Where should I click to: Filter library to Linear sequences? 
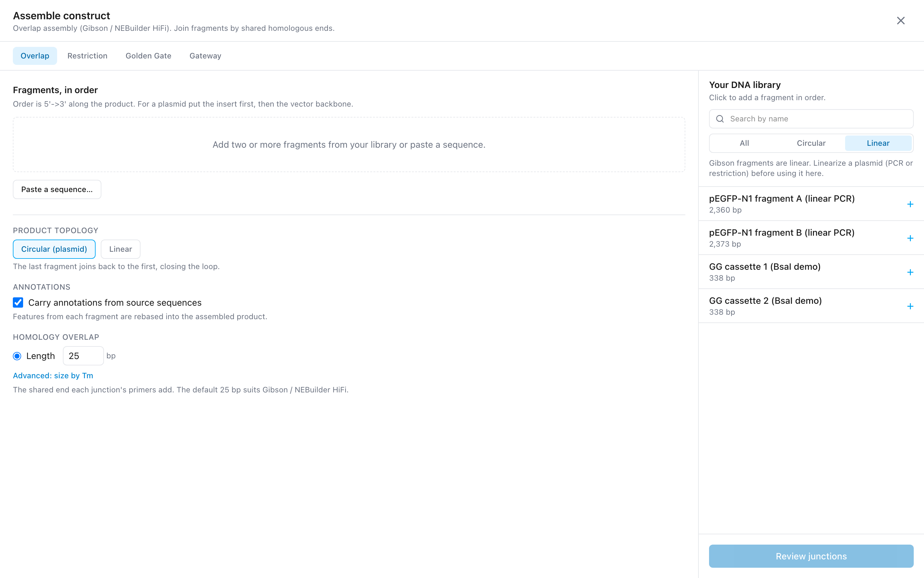(x=878, y=143)
